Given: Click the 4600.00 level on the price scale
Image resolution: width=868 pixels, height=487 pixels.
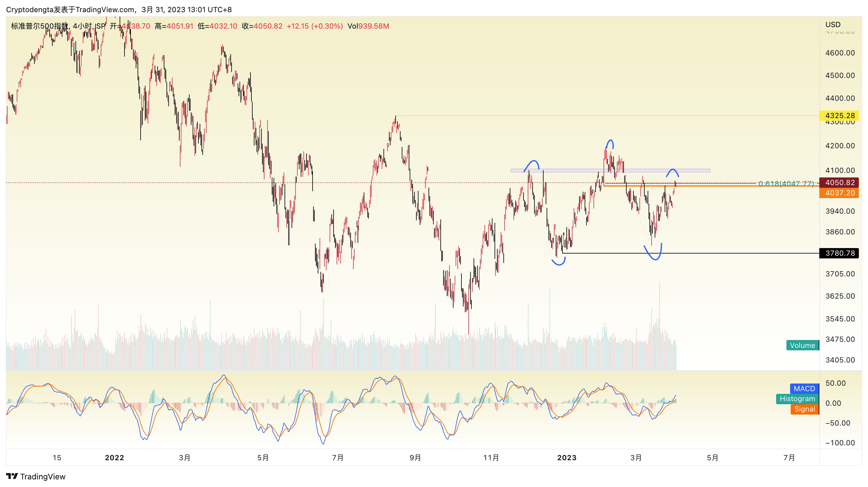Looking at the screenshot, I should tap(840, 53).
